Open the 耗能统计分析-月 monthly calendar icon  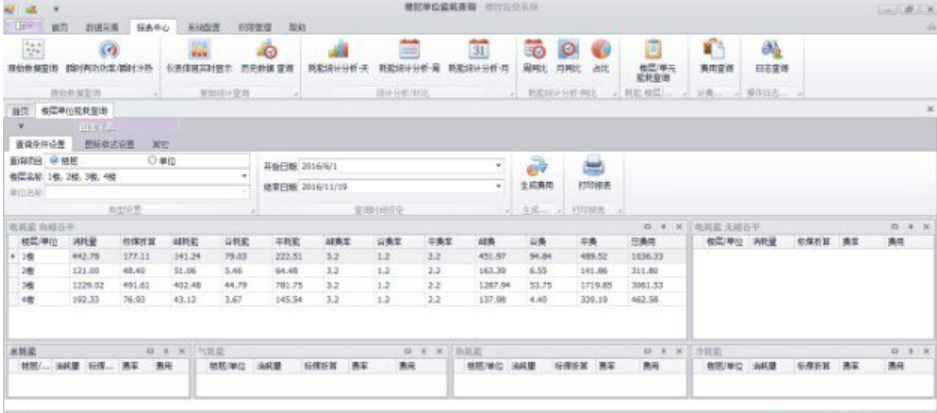(x=477, y=50)
